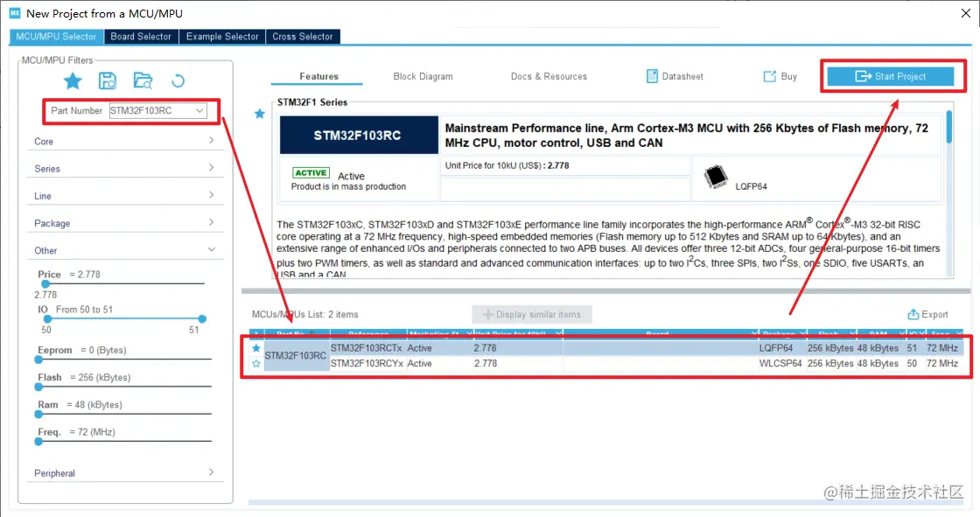Click the description panel vertical scrollbar
This screenshot has height=517, width=980.
(x=949, y=128)
